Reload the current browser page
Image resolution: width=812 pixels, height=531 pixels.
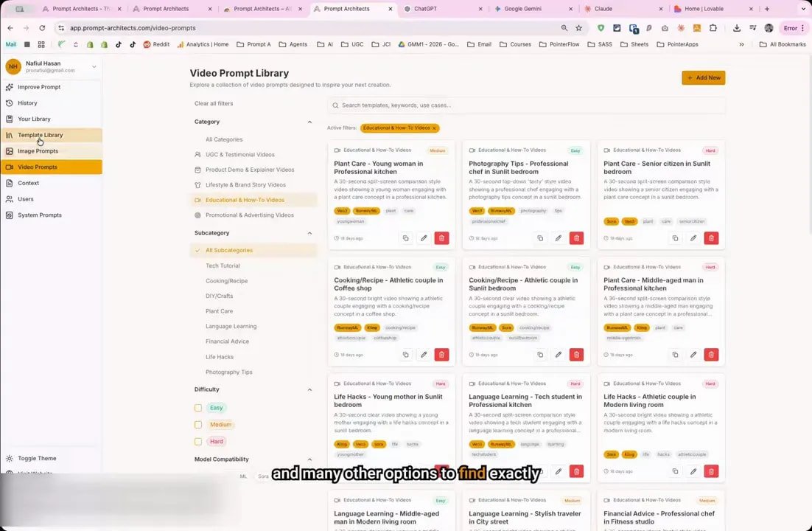[x=42, y=28]
